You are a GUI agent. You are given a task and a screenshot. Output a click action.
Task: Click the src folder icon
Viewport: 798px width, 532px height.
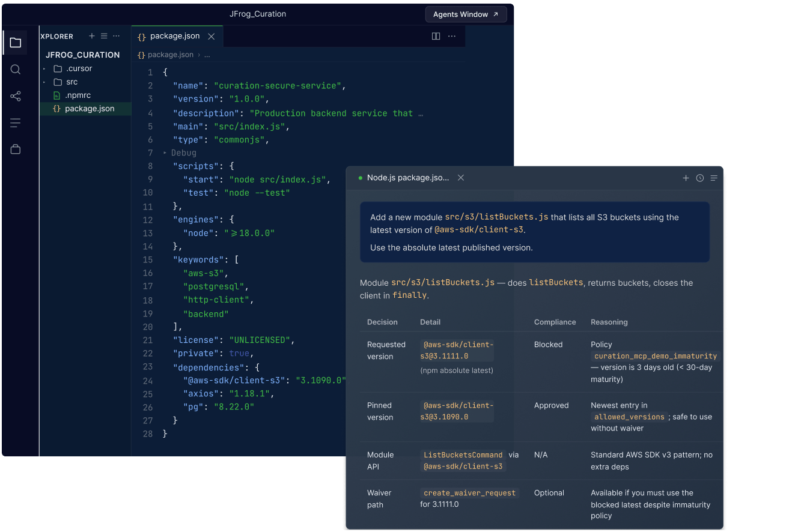coord(58,82)
